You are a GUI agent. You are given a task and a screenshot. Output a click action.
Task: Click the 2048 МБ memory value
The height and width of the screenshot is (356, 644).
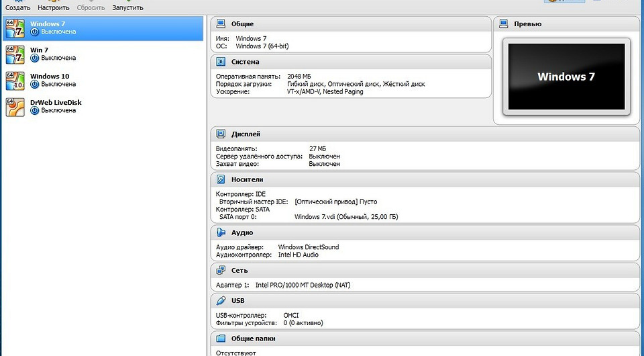pos(299,77)
